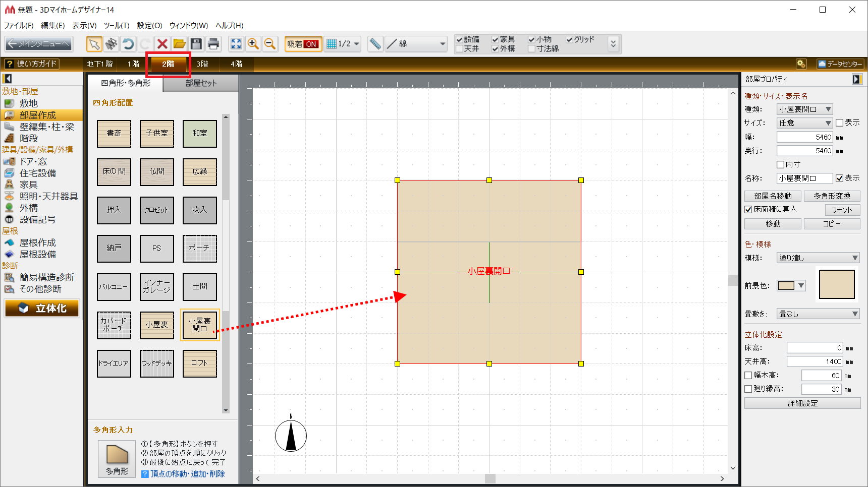The width and height of the screenshot is (868, 487).
Task: Toggle the 吸着 ON snap button
Action: coord(303,44)
